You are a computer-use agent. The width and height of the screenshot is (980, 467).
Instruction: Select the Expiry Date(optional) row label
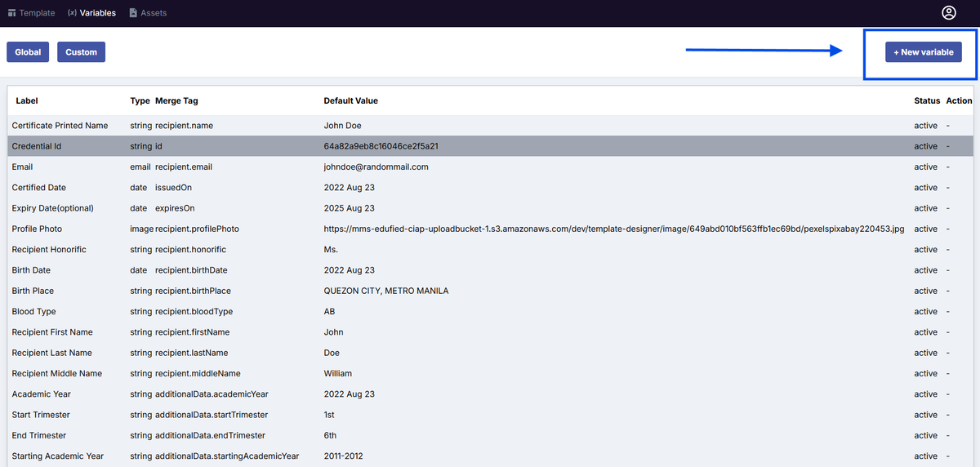click(x=52, y=208)
